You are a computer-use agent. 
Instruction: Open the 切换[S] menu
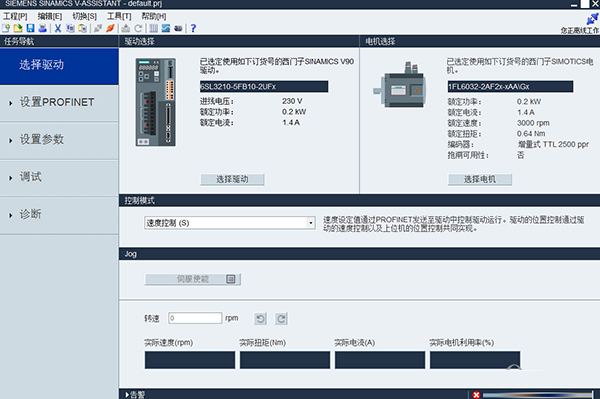coord(85,16)
